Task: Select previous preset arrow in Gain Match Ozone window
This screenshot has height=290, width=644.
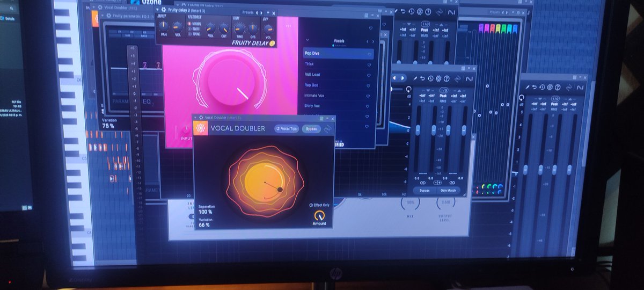Action: (x=394, y=78)
